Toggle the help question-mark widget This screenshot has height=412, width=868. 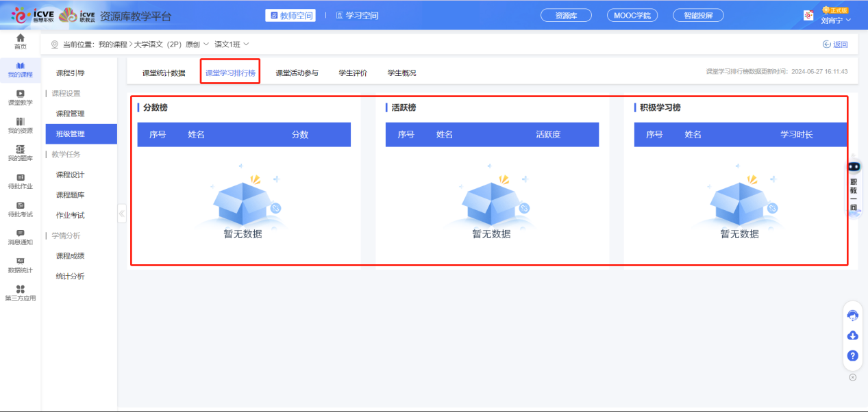coord(852,356)
